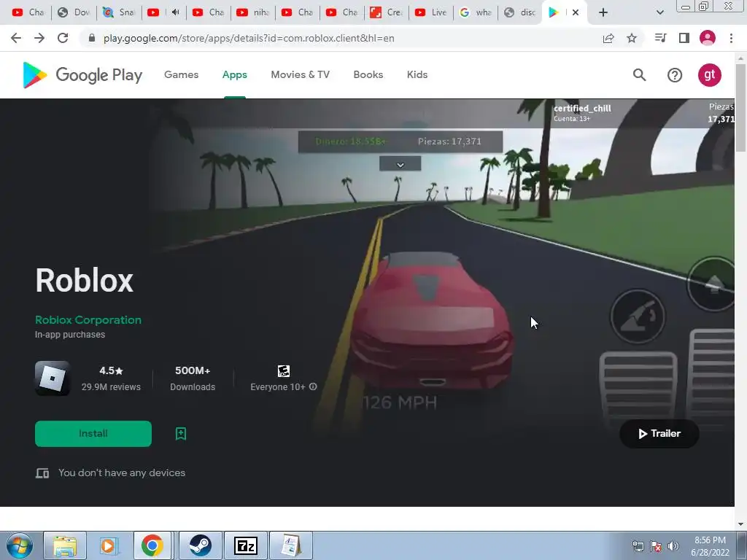Screen dimensions: 747x560
Task: Click the network tray icon
Action: pyautogui.click(x=638, y=546)
